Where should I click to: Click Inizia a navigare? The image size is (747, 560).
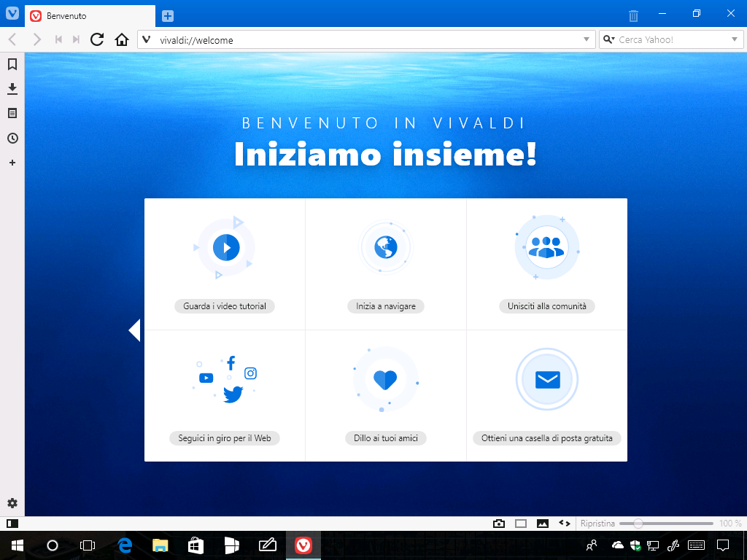pyautogui.click(x=386, y=306)
